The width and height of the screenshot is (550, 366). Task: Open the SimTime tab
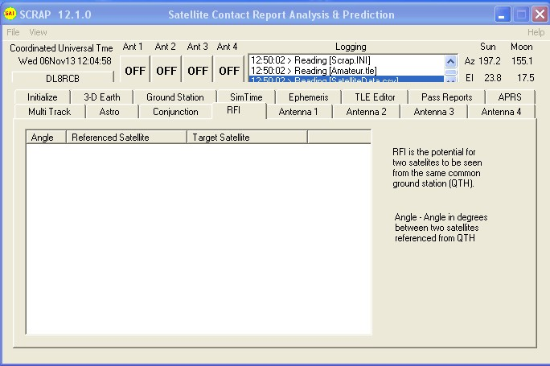[246, 97]
